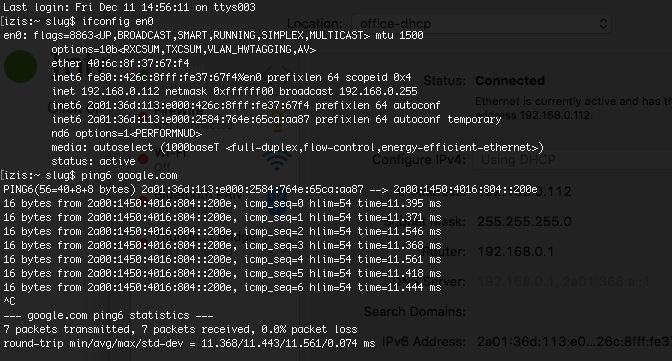Viewport: 672px width, 361px height.
Task: Click the Location dropdown up-down arrows
Action: pos(603,24)
